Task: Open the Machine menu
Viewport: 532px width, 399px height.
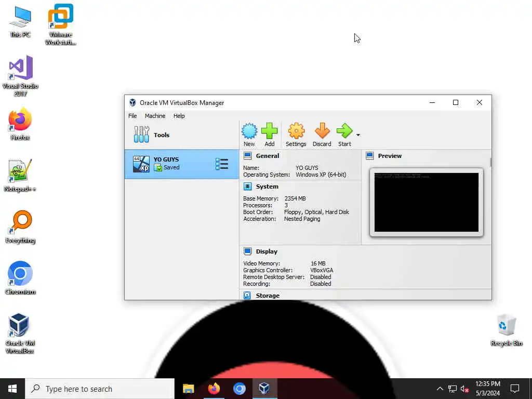Action: tap(155, 116)
